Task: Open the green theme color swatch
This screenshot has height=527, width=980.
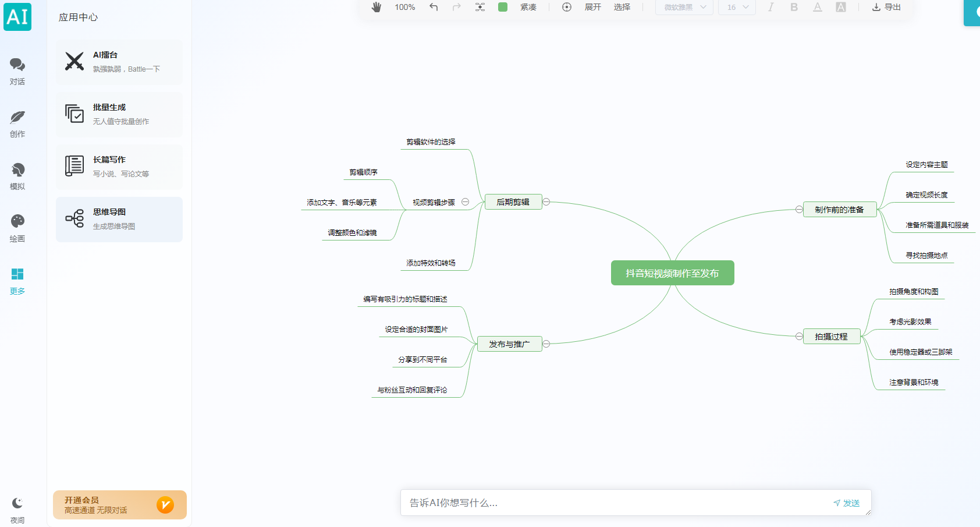Action: pyautogui.click(x=503, y=7)
